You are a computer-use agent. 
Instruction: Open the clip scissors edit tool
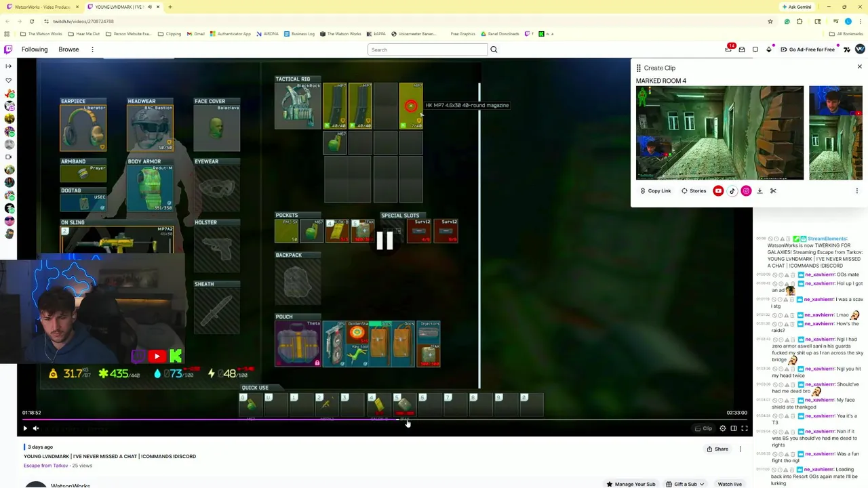(x=773, y=191)
